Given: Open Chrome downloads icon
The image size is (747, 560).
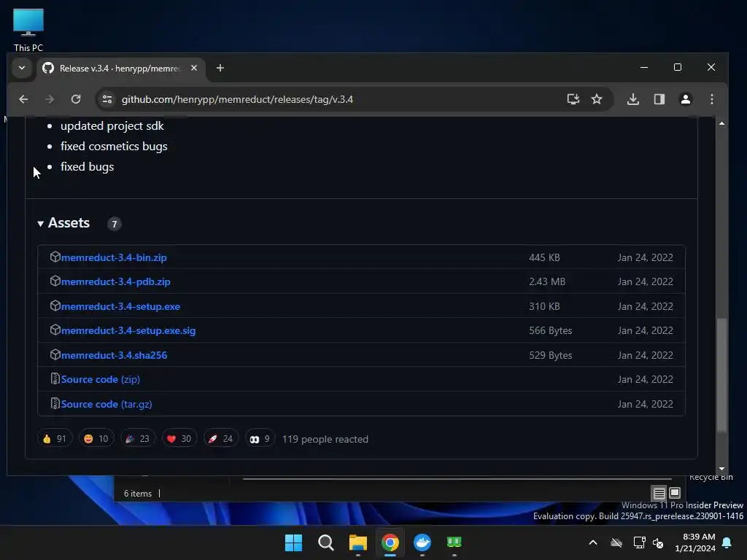Looking at the screenshot, I should [633, 99].
